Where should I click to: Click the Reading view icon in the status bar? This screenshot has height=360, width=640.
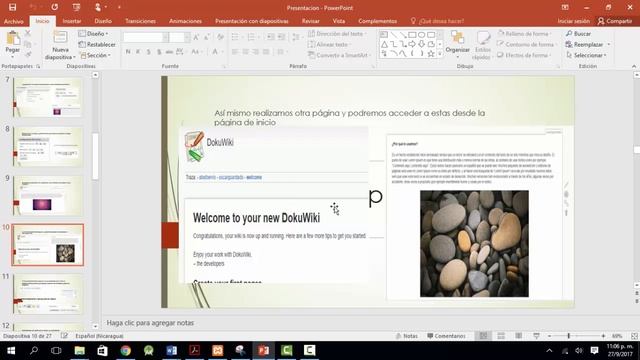pos(518,336)
